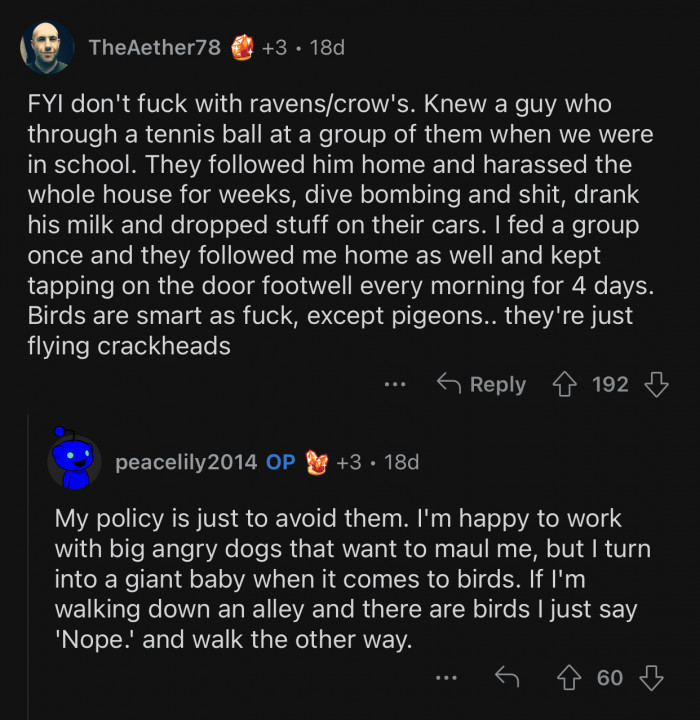700x720 pixels.
Task: Upvote TheAether78's comment
Action: click(563, 384)
